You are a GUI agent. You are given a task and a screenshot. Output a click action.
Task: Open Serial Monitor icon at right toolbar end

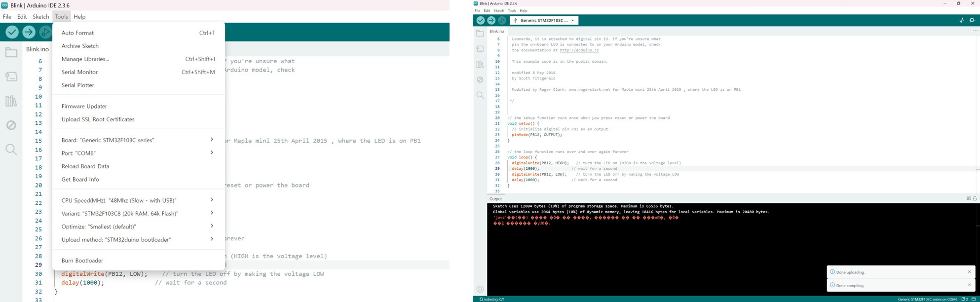[x=973, y=20]
